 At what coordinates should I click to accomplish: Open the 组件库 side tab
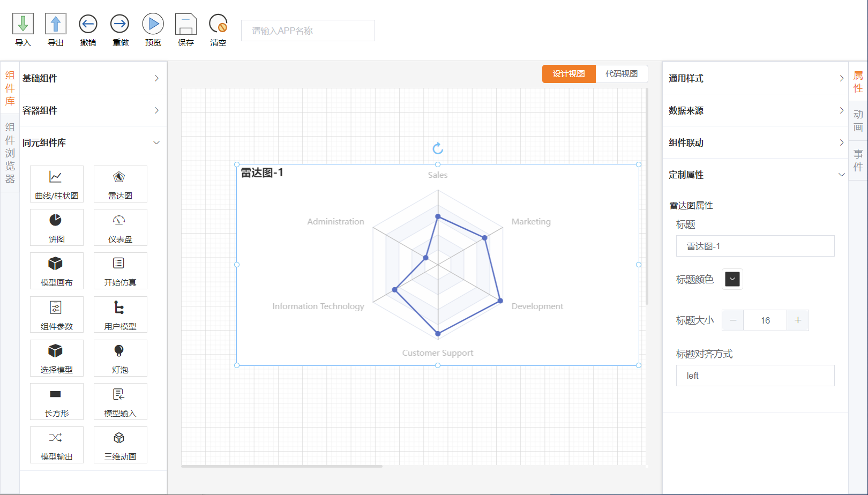click(10, 88)
